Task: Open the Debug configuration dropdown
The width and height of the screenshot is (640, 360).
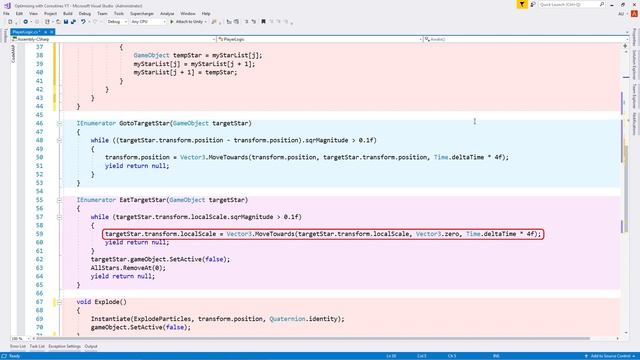Action: (117, 22)
